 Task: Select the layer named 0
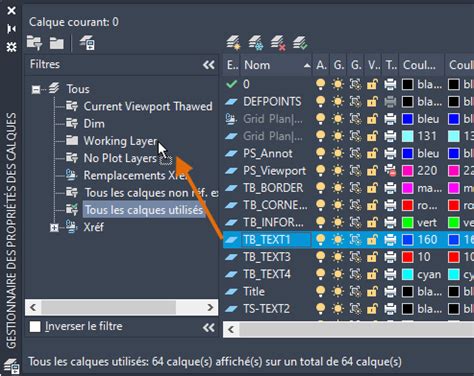point(246,84)
